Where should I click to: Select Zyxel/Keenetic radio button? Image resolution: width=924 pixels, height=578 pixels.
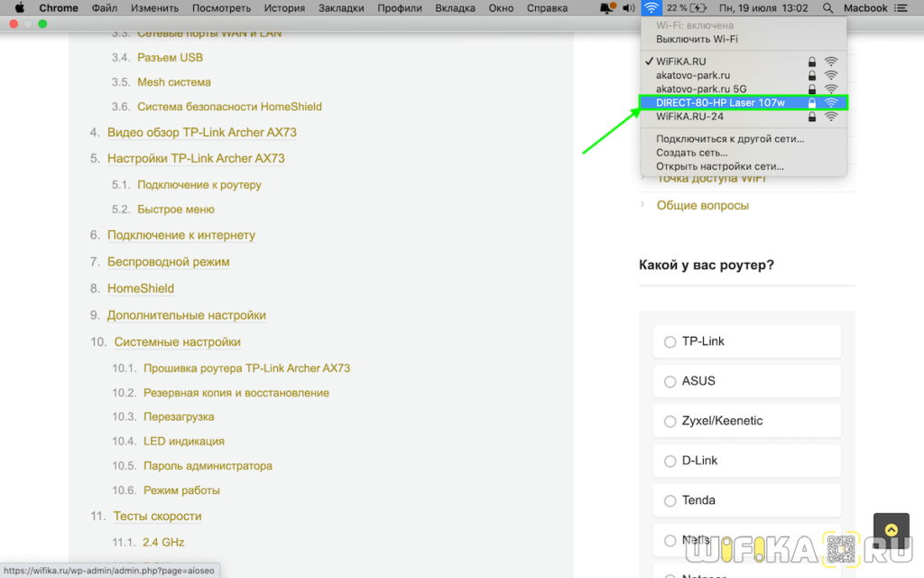[670, 422]
